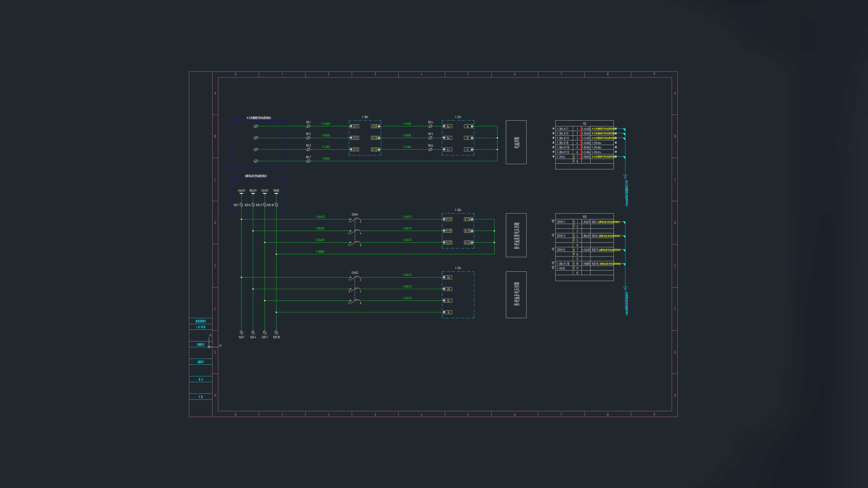Click the 1D:7 terminal symbol

point(308,161)
